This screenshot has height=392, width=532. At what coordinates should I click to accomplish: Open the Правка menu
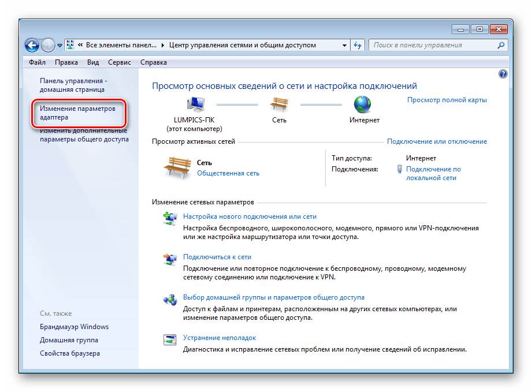[x=66, y=62]
